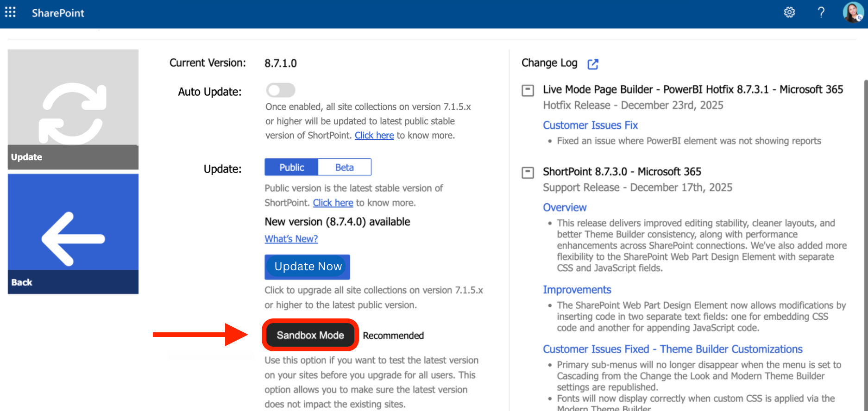Image resolution: width=868 pixels, height=411 pixels.
Task: Select the Overview heading
Action: coord(565,207)
